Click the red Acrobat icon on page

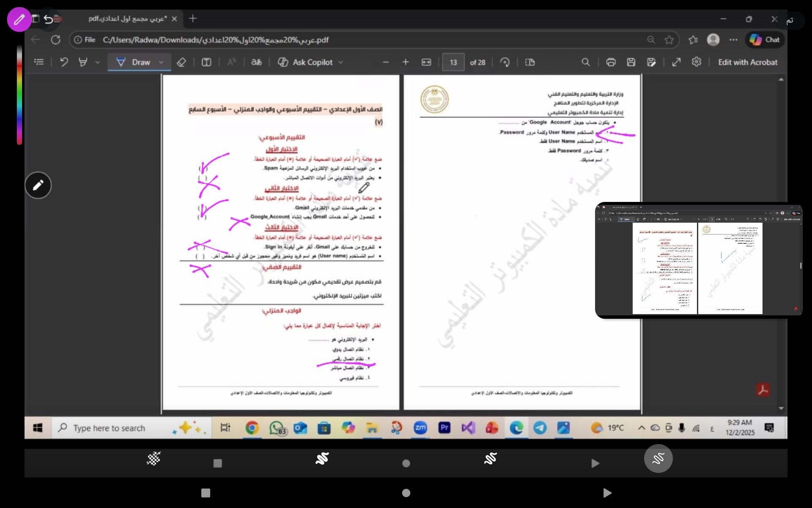pos(763,389)
